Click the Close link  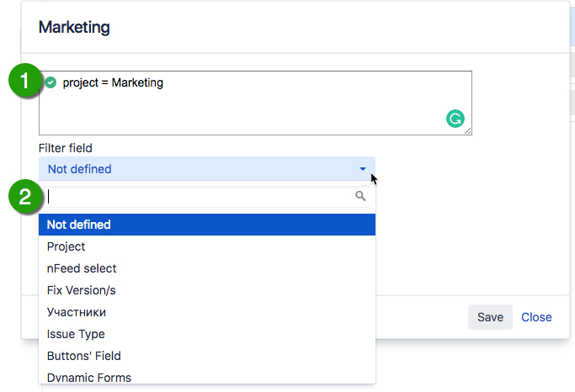point(536,317)
